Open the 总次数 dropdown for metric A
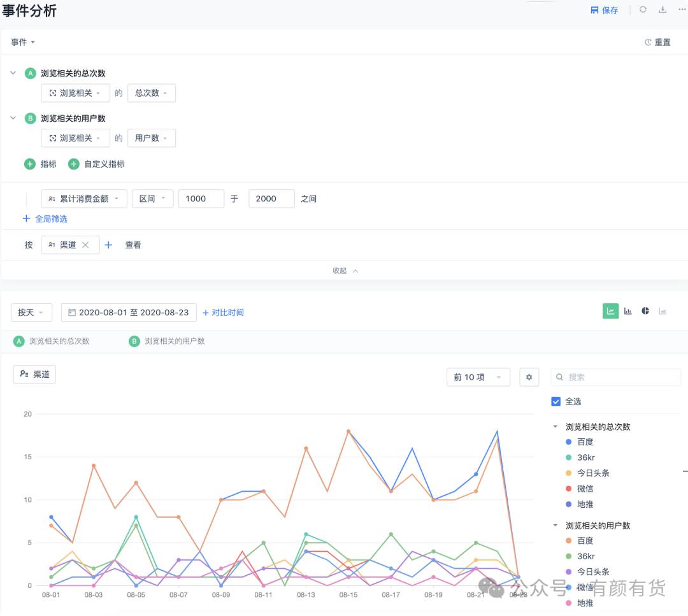This screenshot has width=688, height=616. click(152, 93)
